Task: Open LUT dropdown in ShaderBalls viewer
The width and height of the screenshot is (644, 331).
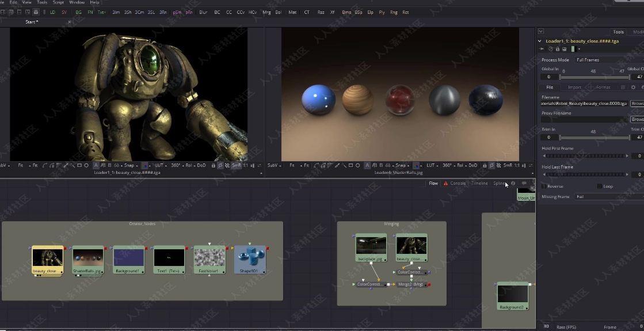Action: point(432,166)
